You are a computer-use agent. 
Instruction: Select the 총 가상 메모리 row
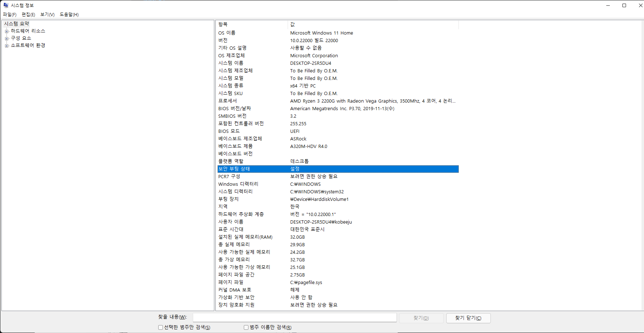click(x=338, y=260)
